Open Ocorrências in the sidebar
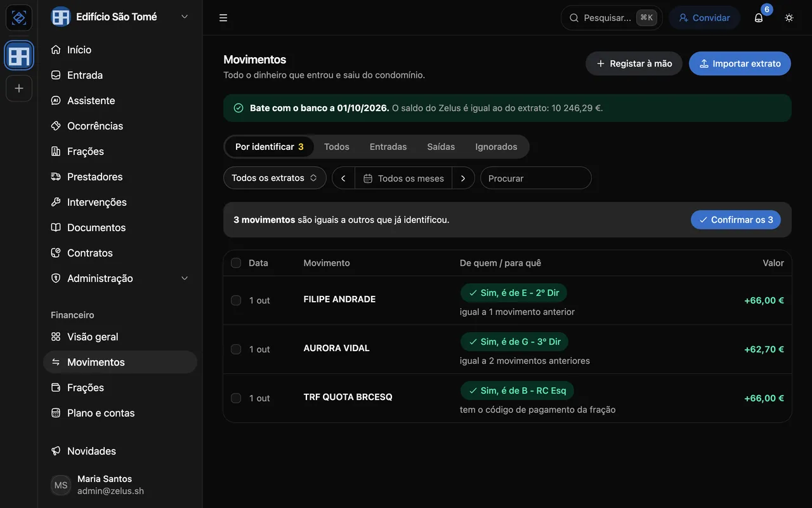Image resolution: width=812 pixels, height=508 pixels. tap(120, 126)
